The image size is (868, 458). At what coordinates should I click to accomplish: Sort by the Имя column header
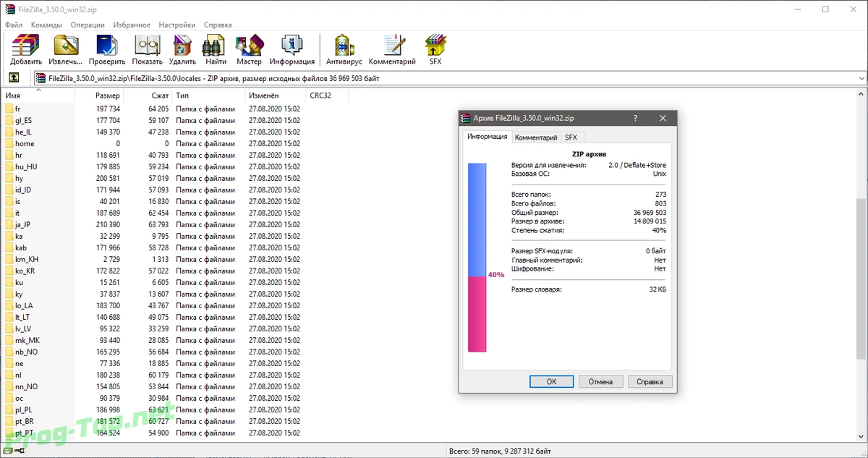click(38, 96)
